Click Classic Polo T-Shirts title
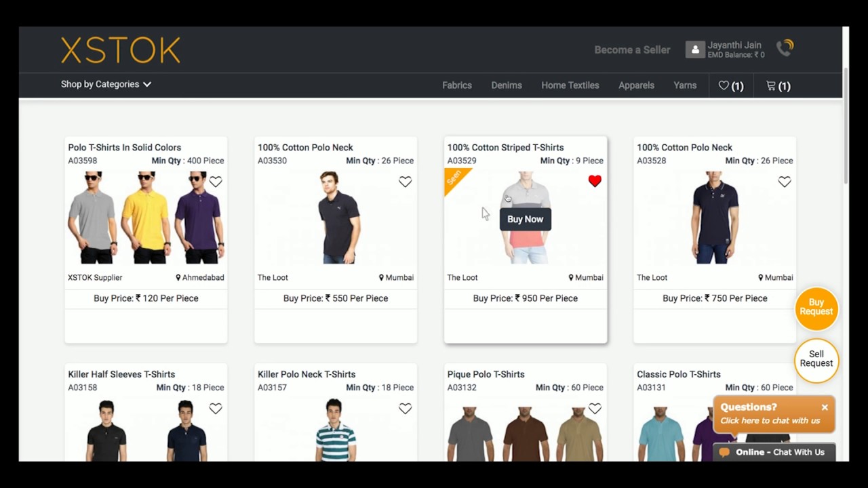Screen dimensions: 868x488 point(679,374)
